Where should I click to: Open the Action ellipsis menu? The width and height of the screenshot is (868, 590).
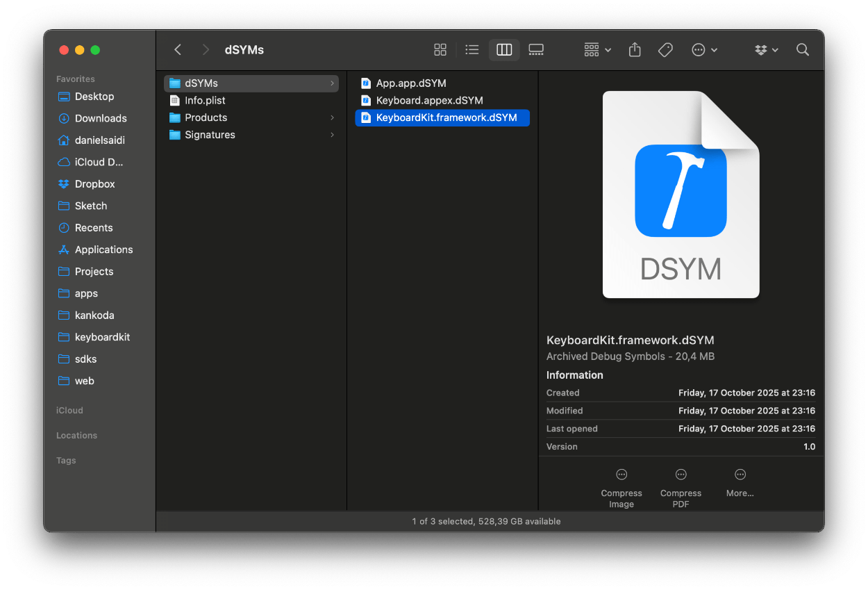tap(704, 50)
